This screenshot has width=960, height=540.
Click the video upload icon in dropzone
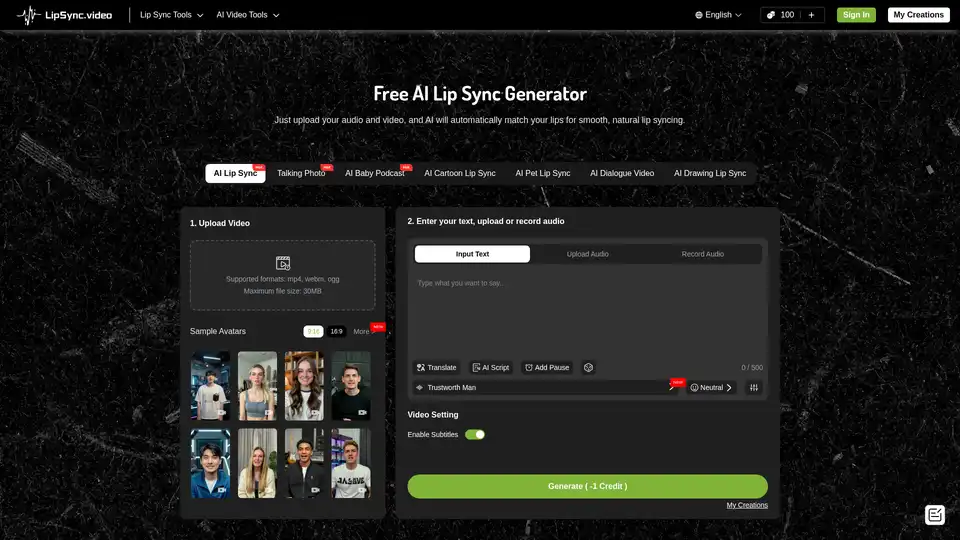283,263
